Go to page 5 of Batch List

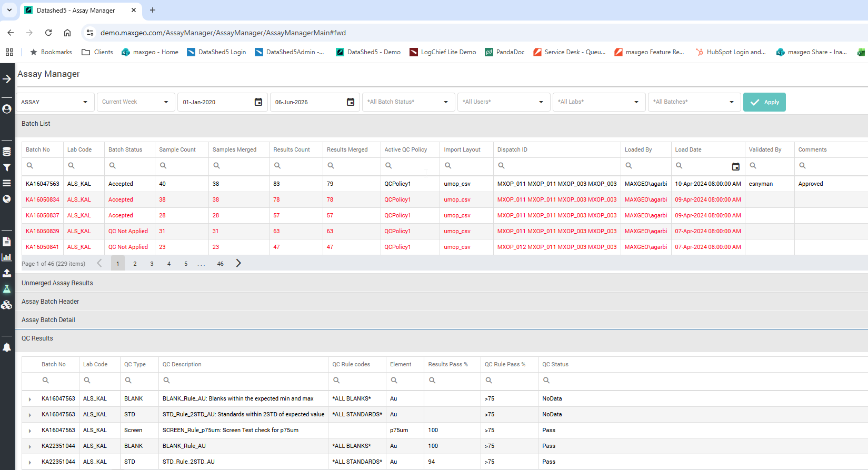[x=186, y=264]
